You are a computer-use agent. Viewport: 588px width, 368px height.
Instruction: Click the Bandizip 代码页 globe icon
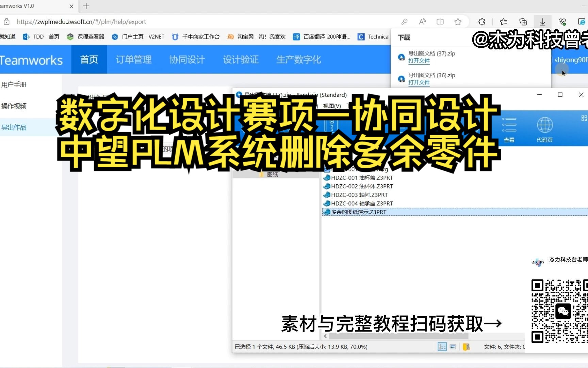pos(544,129)
